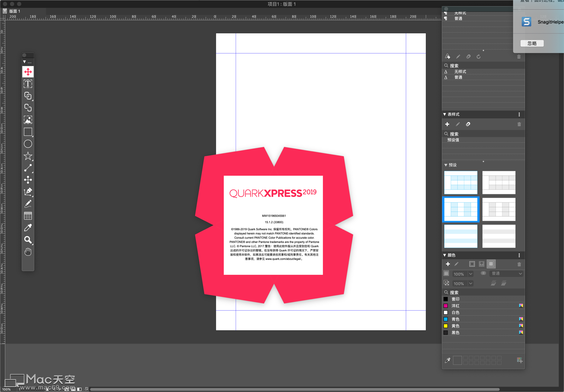Pick a color with Colors panel eyedropper
The width and height of the screenshot is (564, 392).
click(x=447, y=360)
